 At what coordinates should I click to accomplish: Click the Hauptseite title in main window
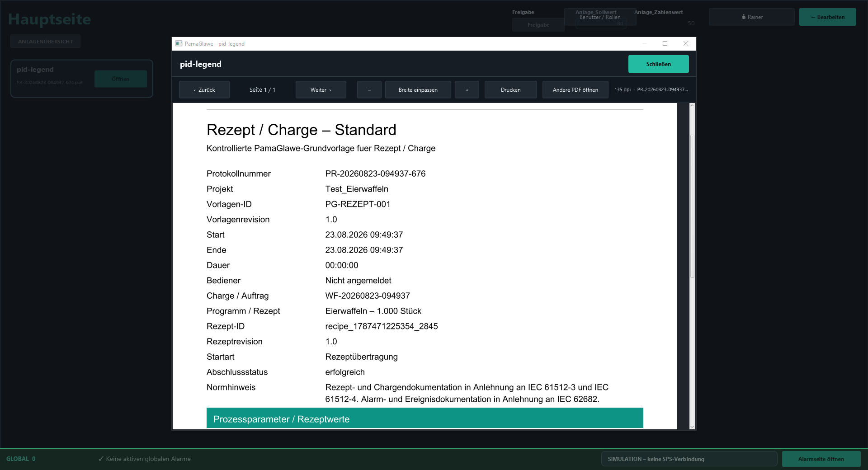[x=50, y=19]
